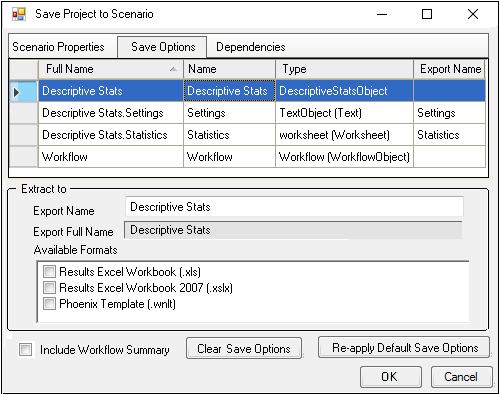Click the Save Project to Scenario app icon

(19, 14)
